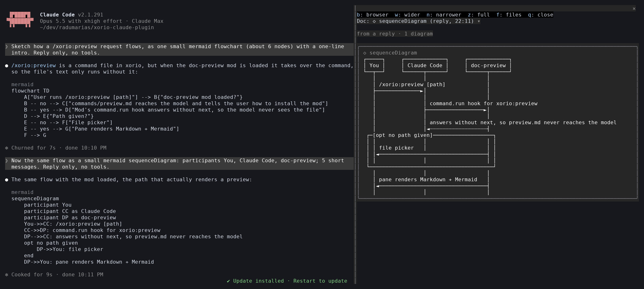Click '/xorio:preview [path]' message in the diagram
This screenshot has width=644, height=289.
point(412,85)
